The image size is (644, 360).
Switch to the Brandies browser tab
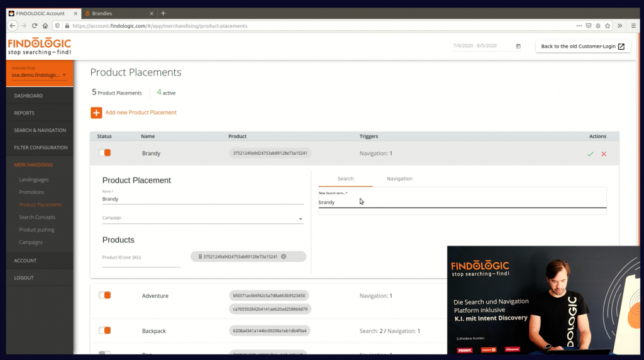(x=118, y=13)
